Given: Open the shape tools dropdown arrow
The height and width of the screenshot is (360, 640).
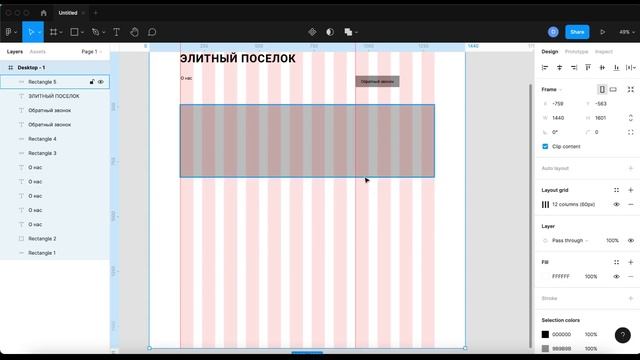Looking at the screenshot, I should [x=82, y=32].
